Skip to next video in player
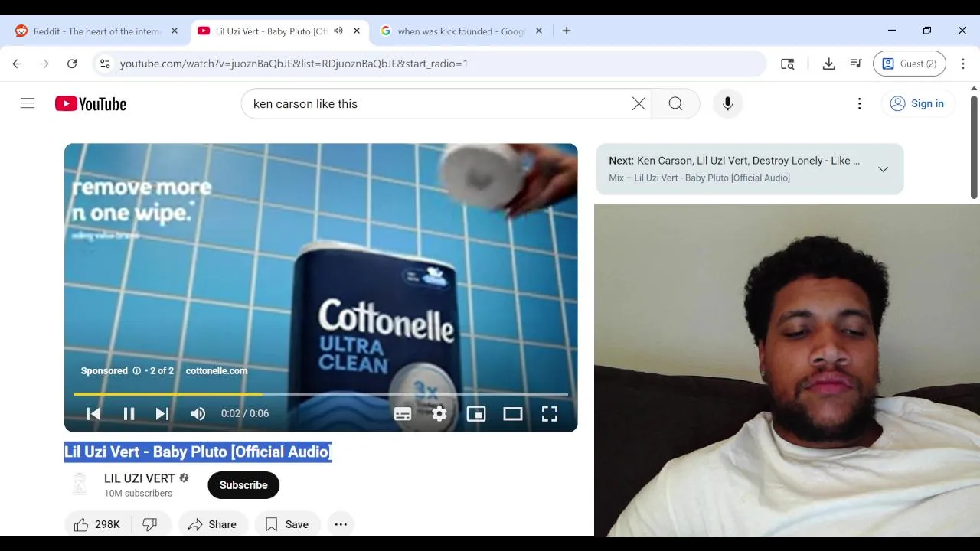This screenshot has height=551, width=980. [162, 414]
